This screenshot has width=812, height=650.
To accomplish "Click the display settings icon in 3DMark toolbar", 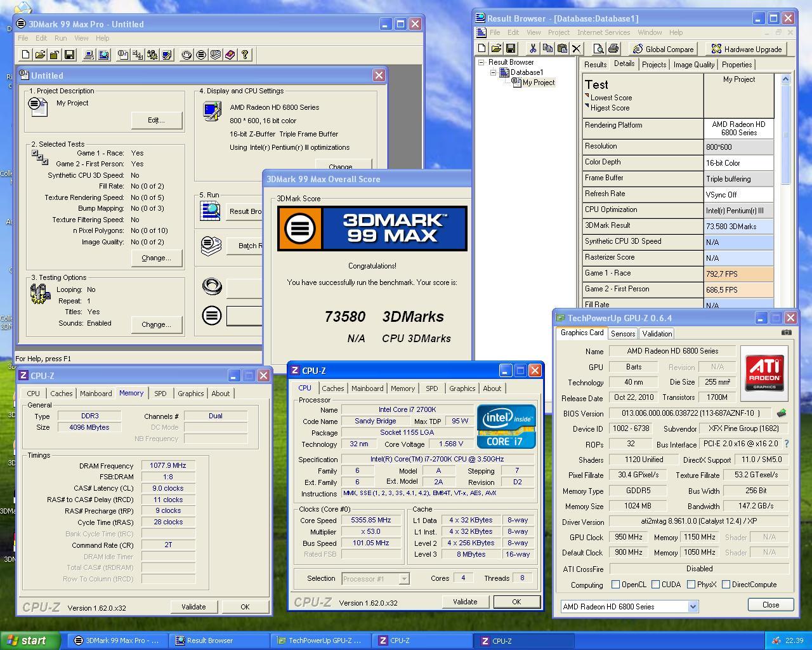I will click(x=167, y=55).
